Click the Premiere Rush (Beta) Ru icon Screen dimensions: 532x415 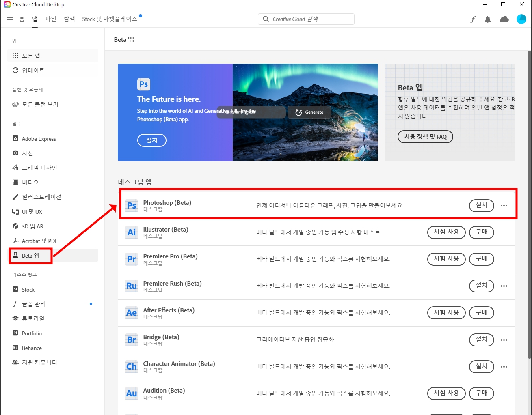click(132, 286)
